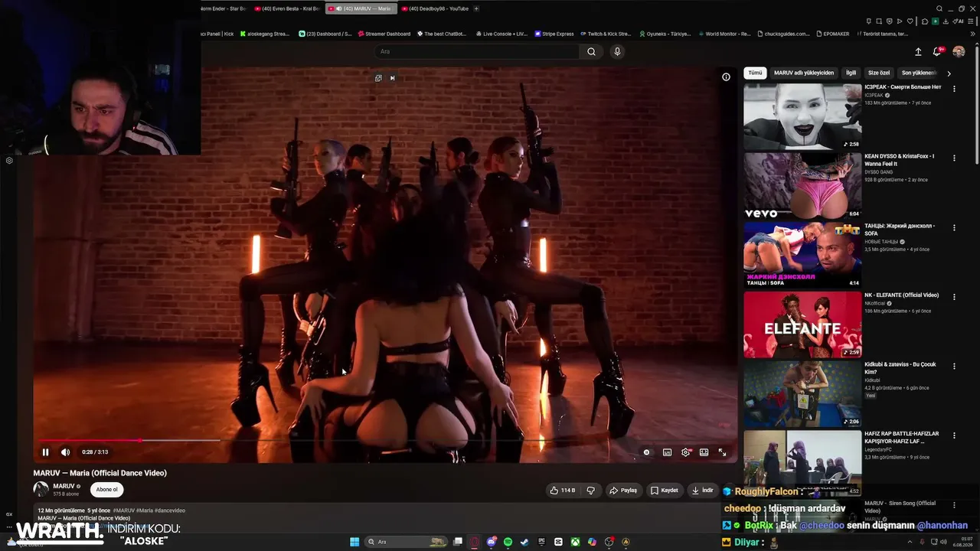The height and width of the screenshot is (551, 980).
Task: Open the ELEFANTE video thumbnail
Action: (802, 324)
